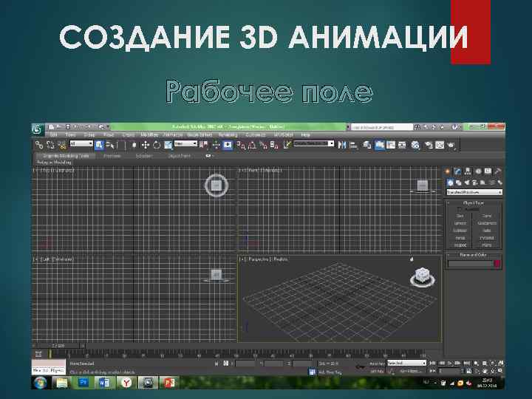Click the Align tool icon
This screenshot has height=399, width=532.
(x=353, y=146)
